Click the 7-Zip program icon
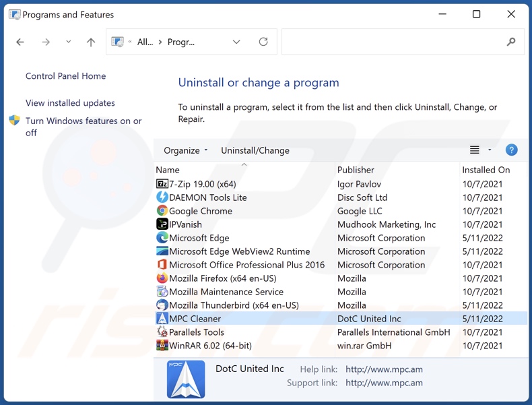The width and height of the screenshot is (532, 405). point(162,184)
